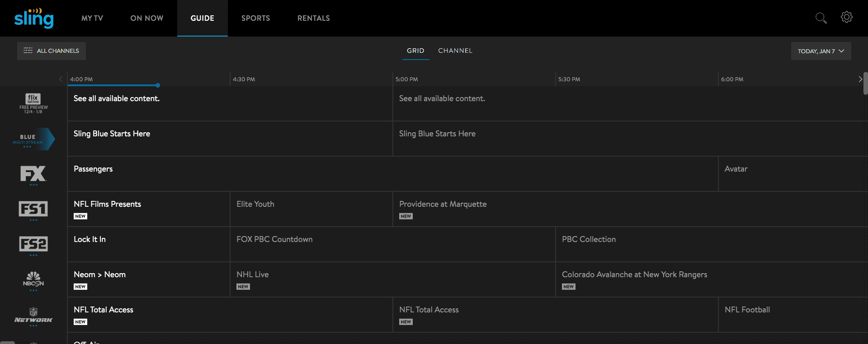Open Avatar on FX
The height and width of the screenshot is (344, 868).
tap(793, 174)
